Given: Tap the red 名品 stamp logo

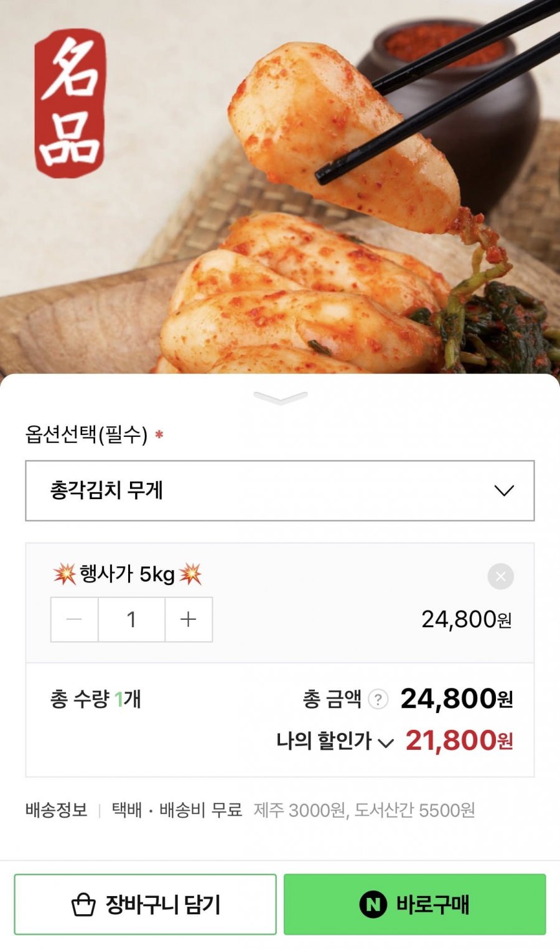Looking at the screenshot, I should [70, 103].
